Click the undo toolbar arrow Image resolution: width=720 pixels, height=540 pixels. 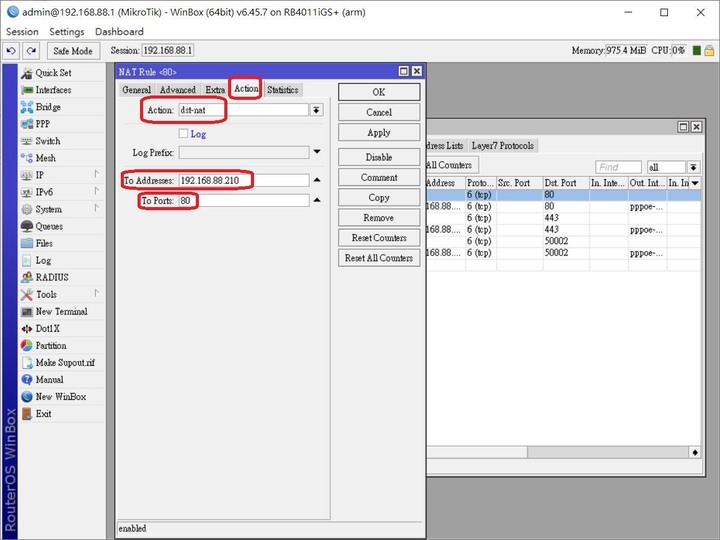pyautogui.click(x=11, y=51)
